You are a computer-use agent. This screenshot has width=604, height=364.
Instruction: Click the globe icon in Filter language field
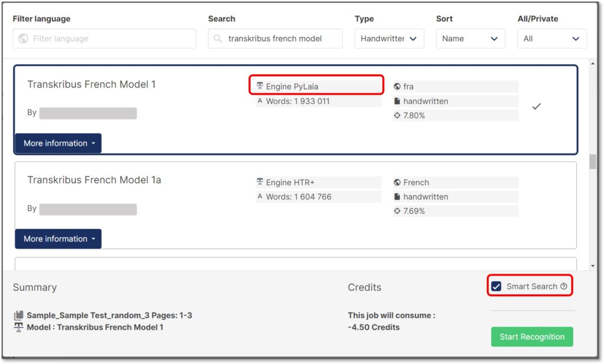23,38
